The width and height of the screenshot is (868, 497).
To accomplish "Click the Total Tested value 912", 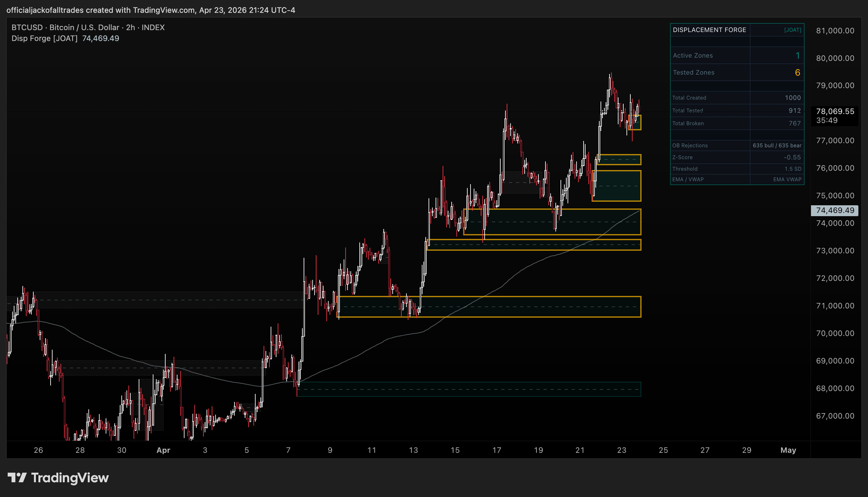I will click(x=795, y=110).
